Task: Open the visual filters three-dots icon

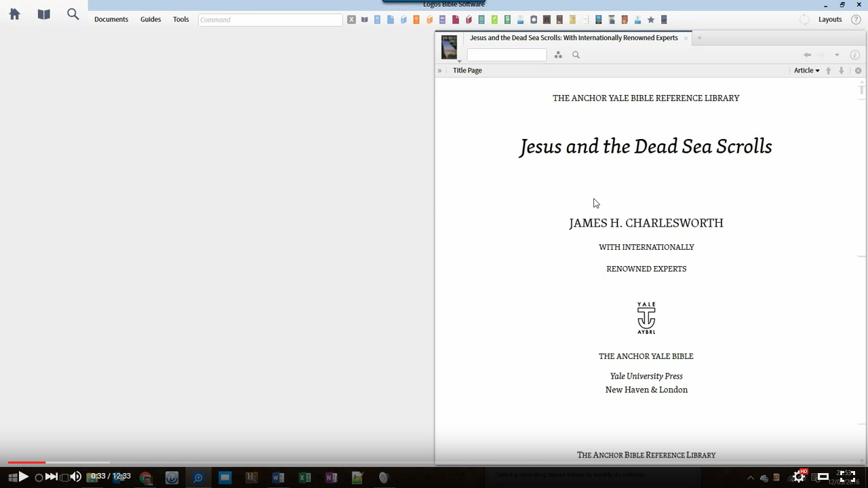Action: click(558, 55)
